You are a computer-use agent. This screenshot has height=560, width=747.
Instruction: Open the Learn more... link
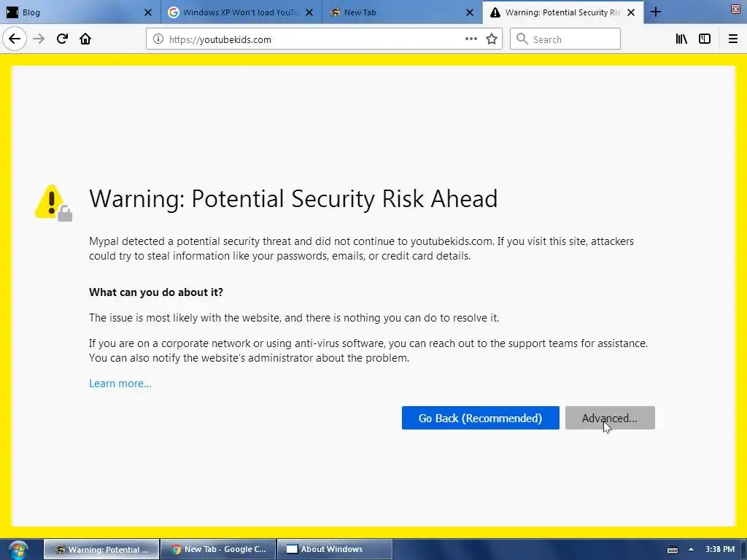[x=120, y=384]
